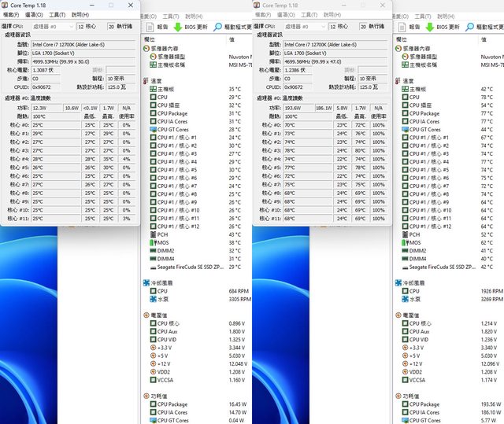Select the MOS sensor icon reading 62 °C
Image resolution: width=504 pixels, height=424 pixels.
click(x=404, y=242)
